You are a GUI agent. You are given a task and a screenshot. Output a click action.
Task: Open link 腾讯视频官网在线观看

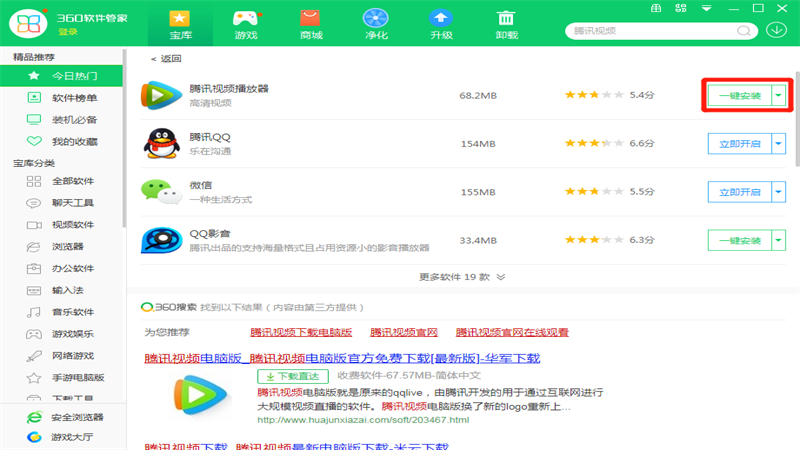click(x=512, y=333)
